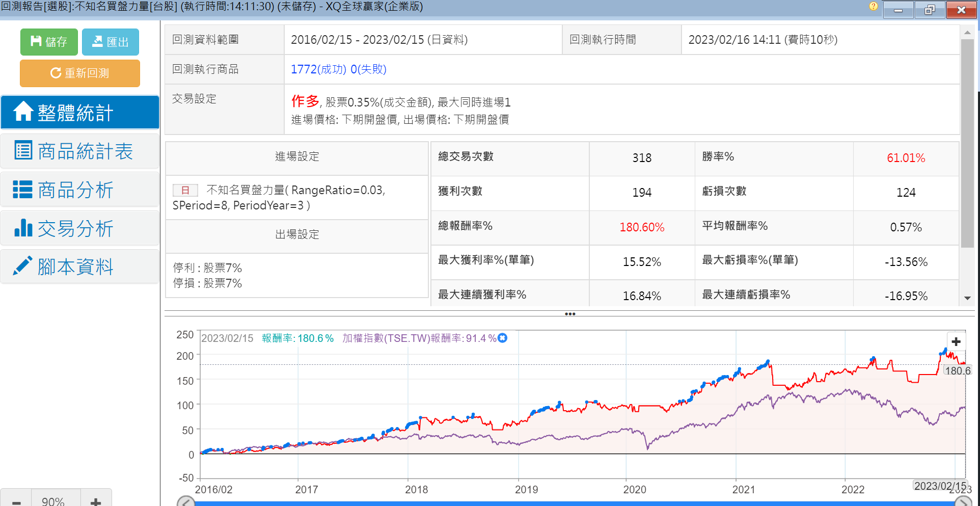Remove the 加權指數 comparison with x icon

tap(503, 338)
